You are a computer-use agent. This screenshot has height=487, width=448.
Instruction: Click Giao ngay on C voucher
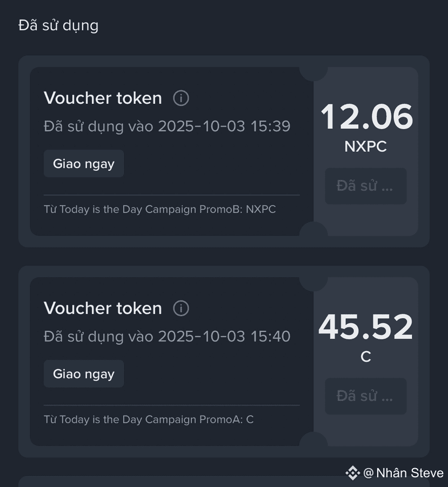coord(84,373)
